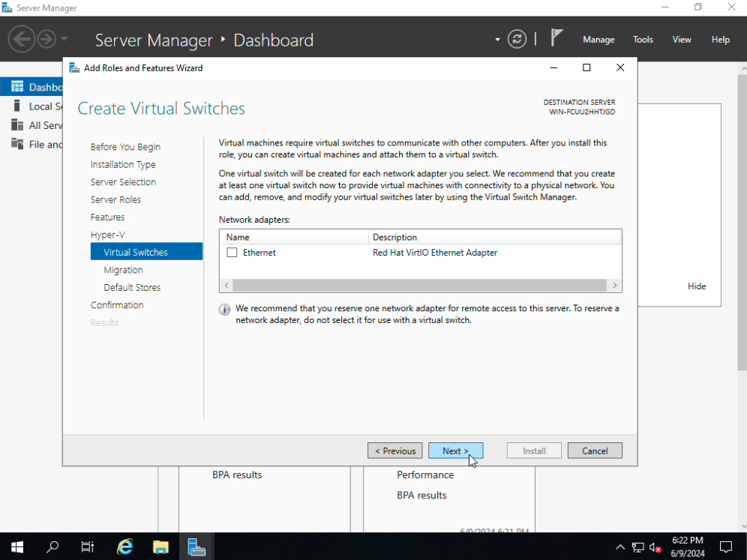Show hidden system tray icons
The width and height of the screenshot is (747, 560).
[x=619, y=547]
